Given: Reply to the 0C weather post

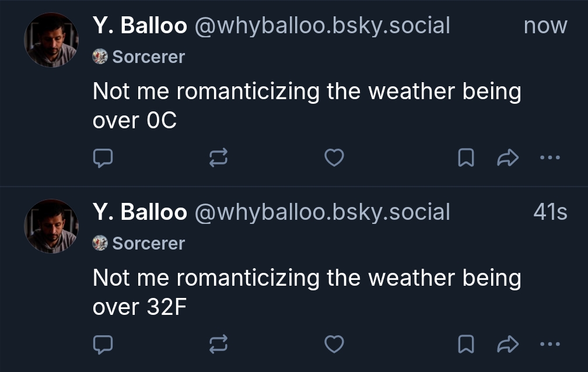Looking at the screenshot, I should pyautogui.click(x=103, y=158).
